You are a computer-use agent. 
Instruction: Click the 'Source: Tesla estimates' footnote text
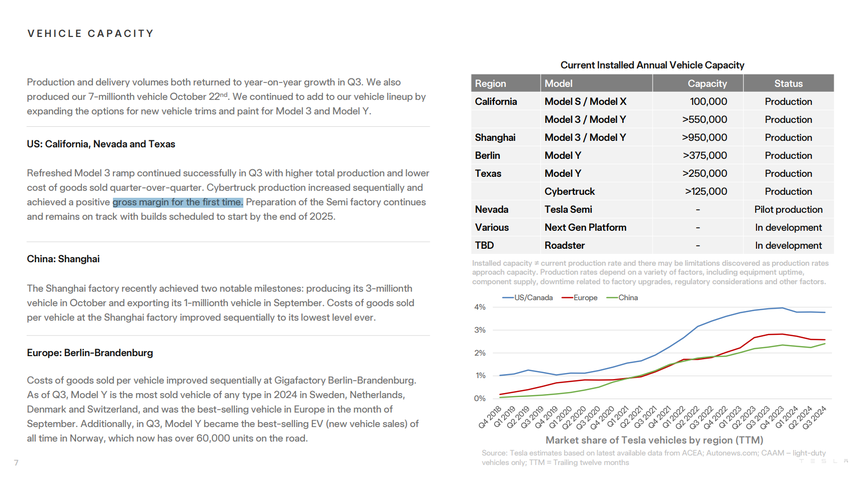pos(653,458)
